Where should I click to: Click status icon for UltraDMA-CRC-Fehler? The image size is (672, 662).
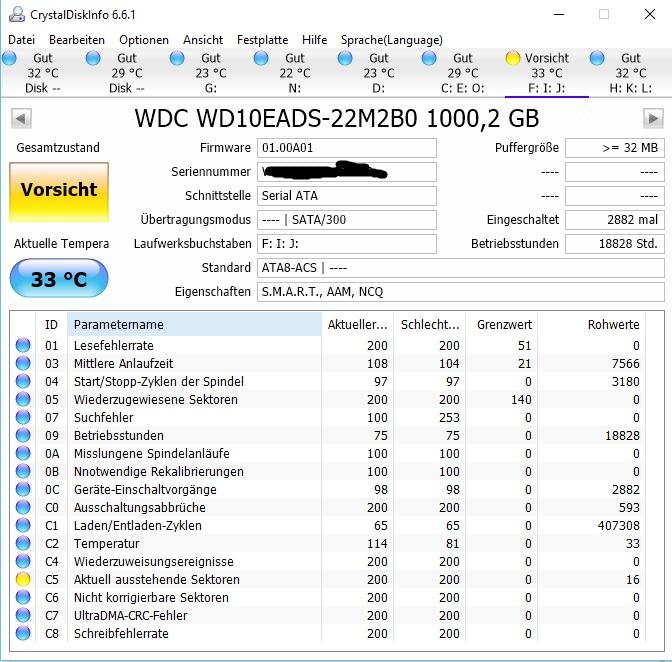click(23, 615)
